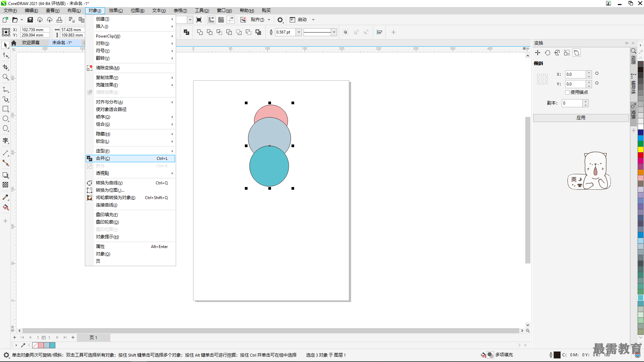
Task: Select the Zoom tool in toolbox
Action: pos(5,77)
